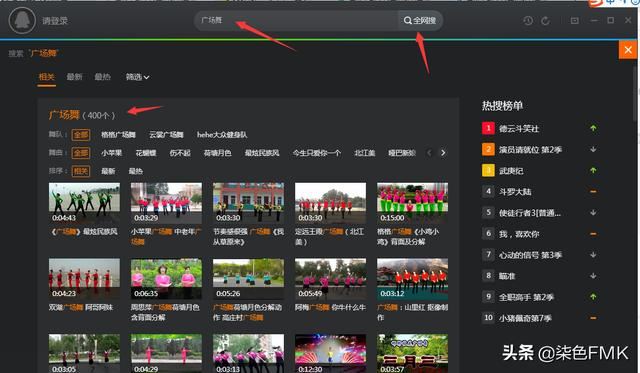Open the 定远王霞广场舞 北江美 video thumbnail
The width and height of the screenshot is (640, 373).
331,203
